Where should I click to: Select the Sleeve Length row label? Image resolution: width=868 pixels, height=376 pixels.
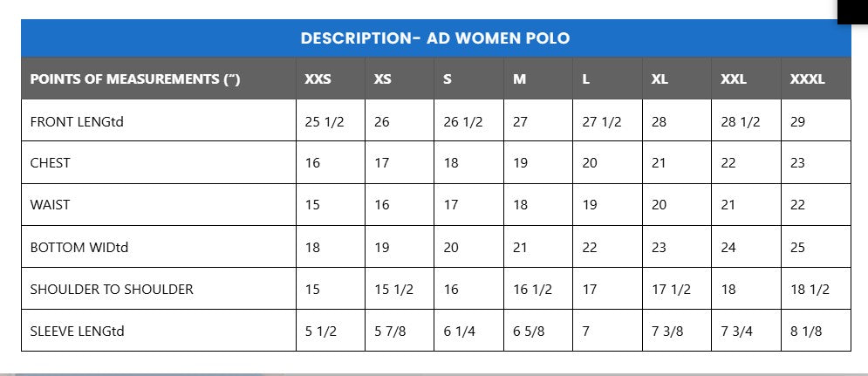click(78, 331)
